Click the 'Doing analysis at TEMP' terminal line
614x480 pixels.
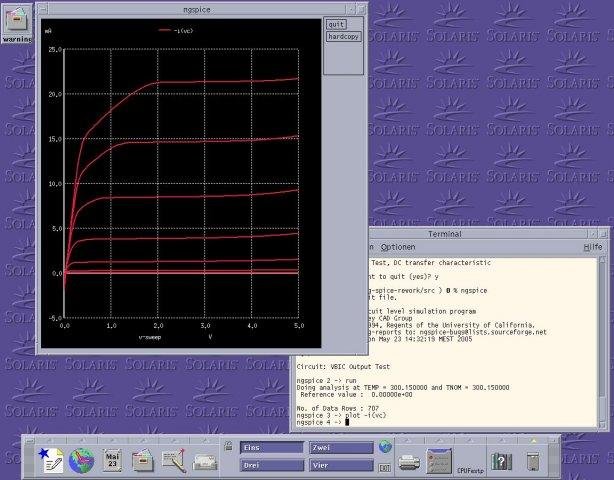point(403,388)
